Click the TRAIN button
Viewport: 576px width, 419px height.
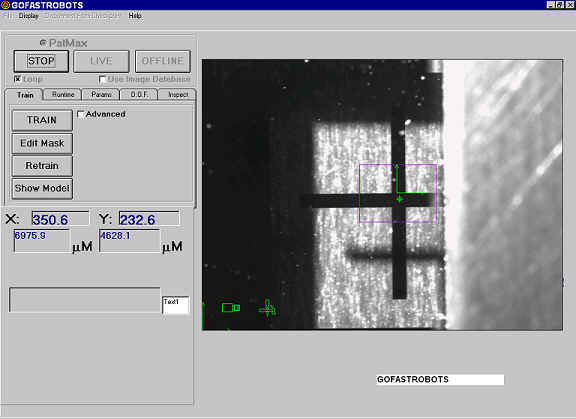point(42,120)
